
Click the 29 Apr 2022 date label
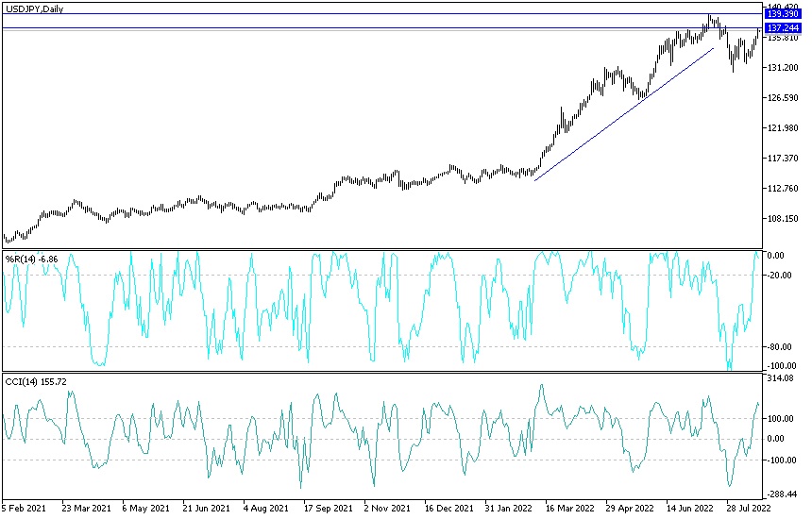click(x=630, y=508)
